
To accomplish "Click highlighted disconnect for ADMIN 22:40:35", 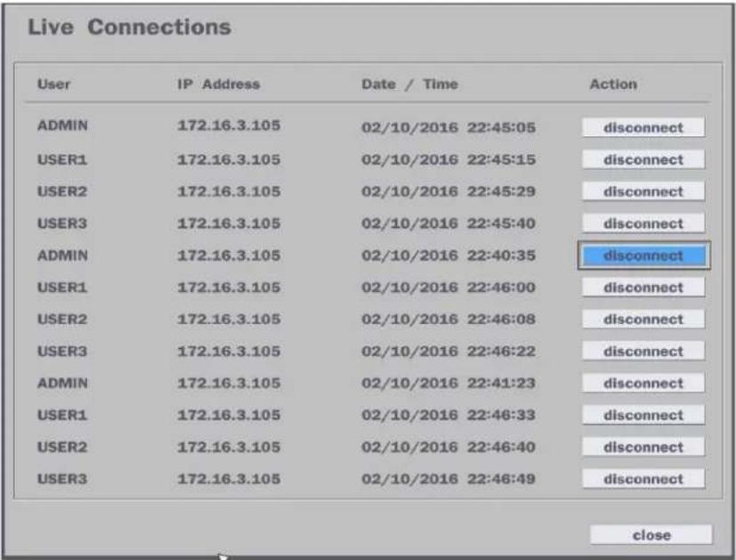I will pos(643,256).
